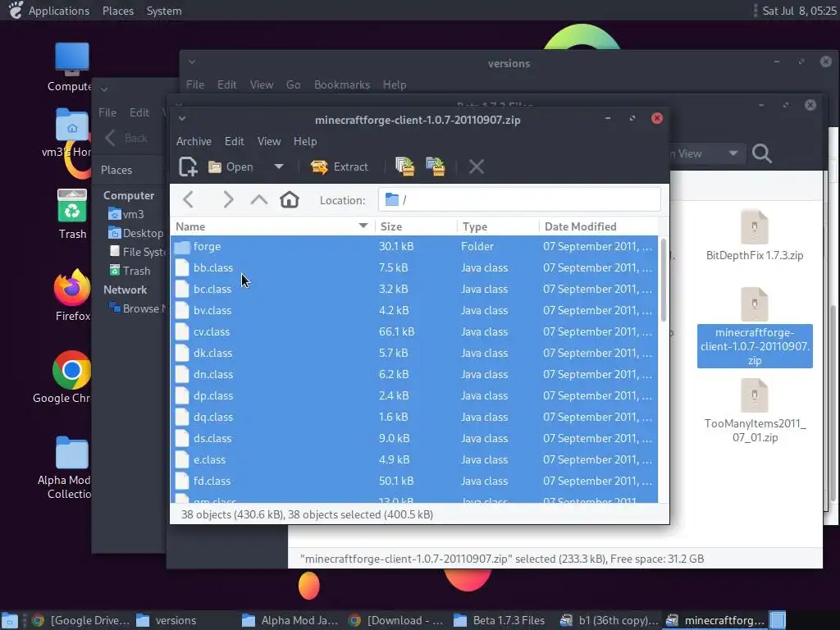Click the Open archive button
This screenshot has width=840, height=630.
(231, 167)
